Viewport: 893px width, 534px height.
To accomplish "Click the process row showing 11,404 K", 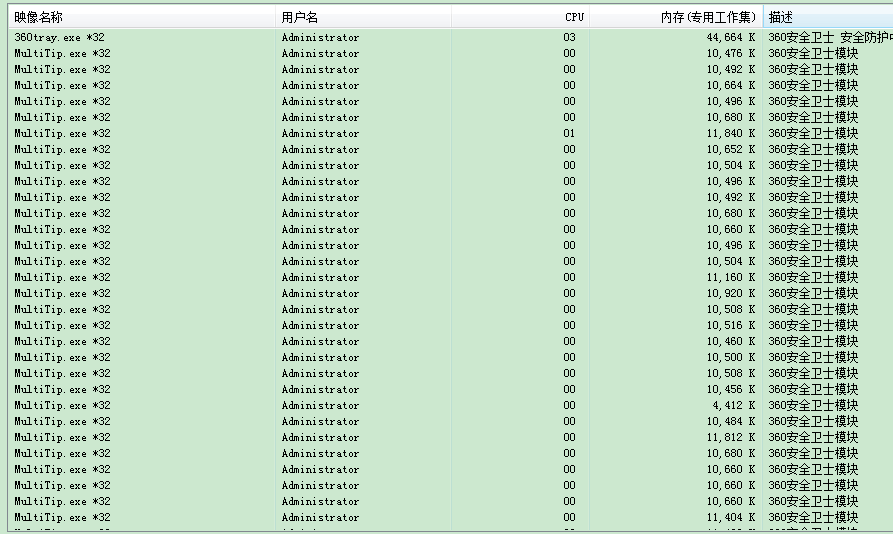I will pyautogui.click(x=62, y=518).
